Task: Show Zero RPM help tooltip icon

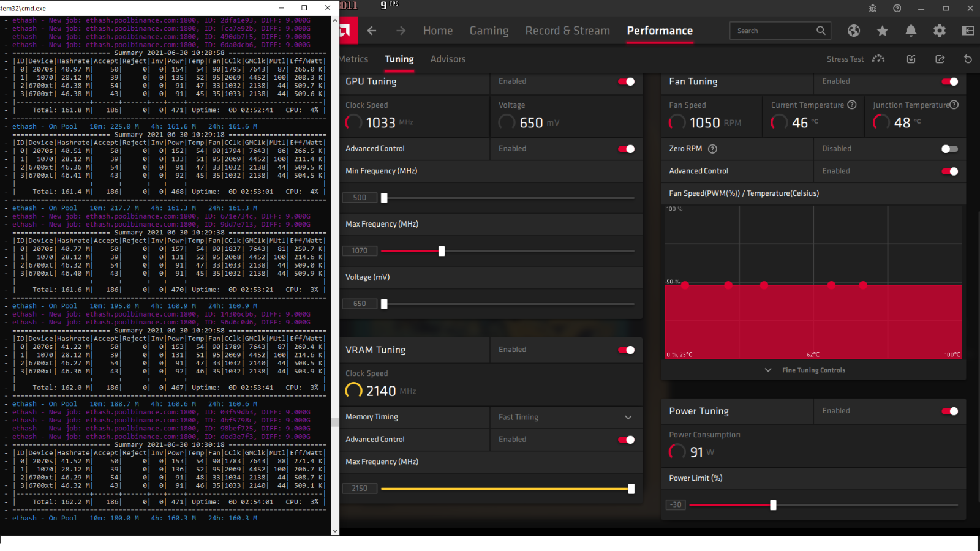Action: click(712, 149)
